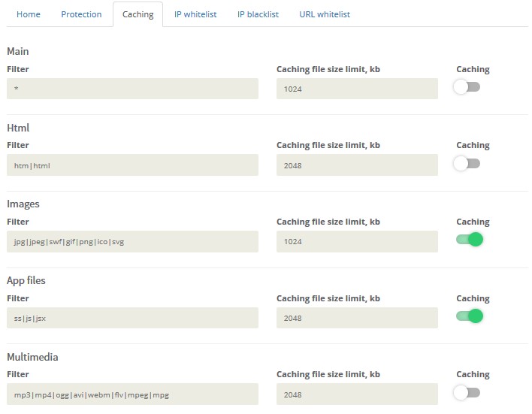
Task: Click the Multimedia file size limit field
Action: coord(357,394)
